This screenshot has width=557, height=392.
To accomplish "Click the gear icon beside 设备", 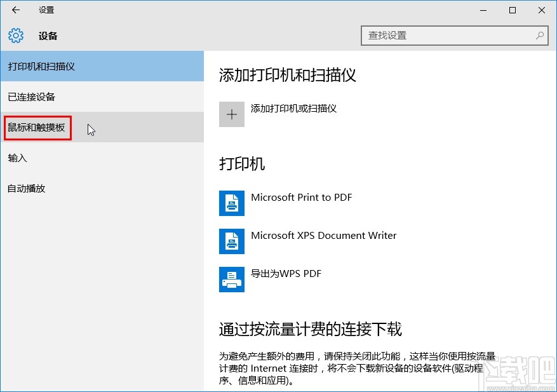I will 15,36.
